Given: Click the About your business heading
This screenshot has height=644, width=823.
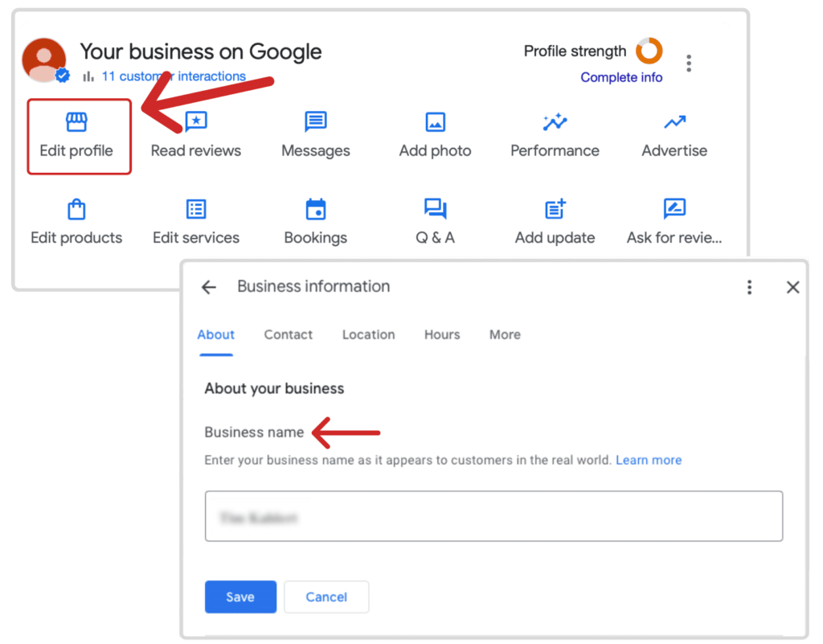Looking at the screenshot, I should coord(275,389).
